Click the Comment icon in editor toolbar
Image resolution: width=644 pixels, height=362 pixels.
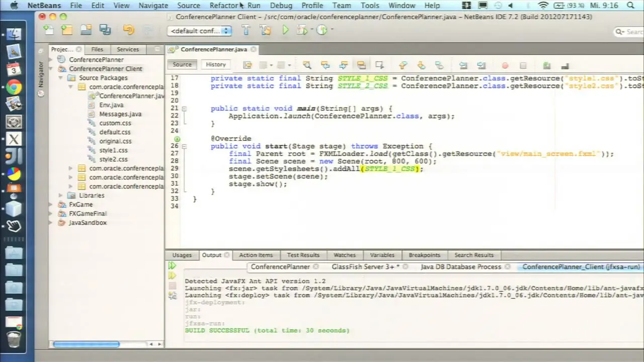point(546,65)
